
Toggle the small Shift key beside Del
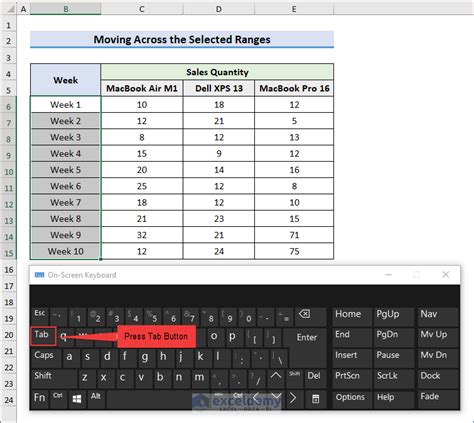coord(294,378)
